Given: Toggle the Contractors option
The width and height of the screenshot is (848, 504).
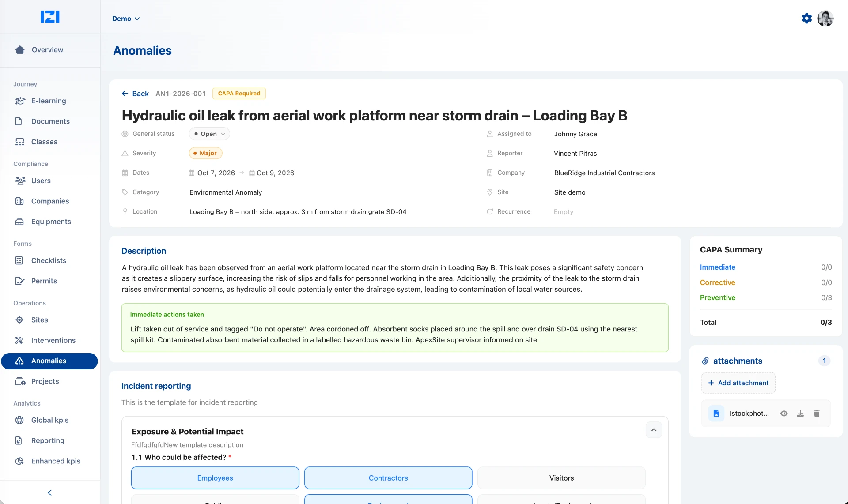Looking at the screenshot, I should (x=388, y=478).
